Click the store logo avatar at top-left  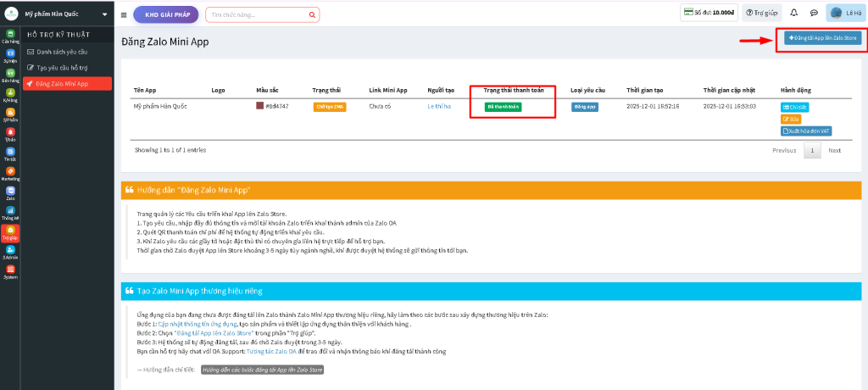click(11, 14)
